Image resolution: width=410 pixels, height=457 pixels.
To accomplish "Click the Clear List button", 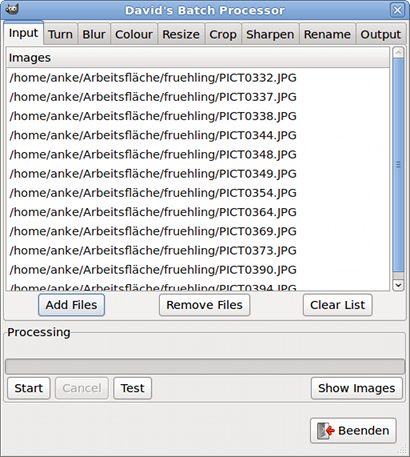I will (x=338, y=305).
